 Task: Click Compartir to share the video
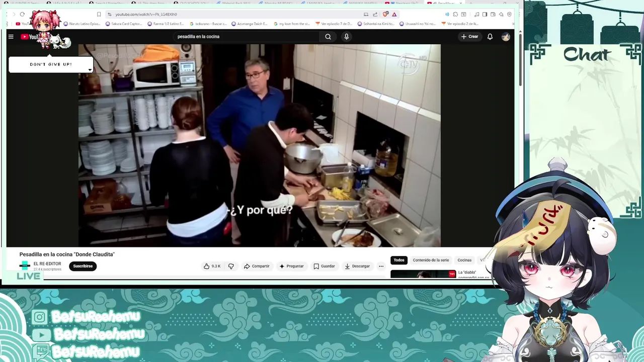[257, 266]
